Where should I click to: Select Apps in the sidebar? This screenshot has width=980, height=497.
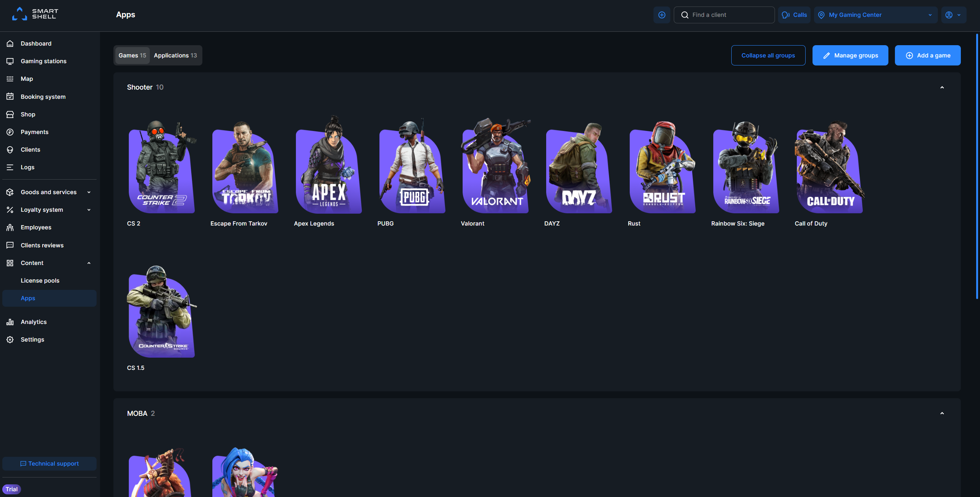(x=49, y=298)
